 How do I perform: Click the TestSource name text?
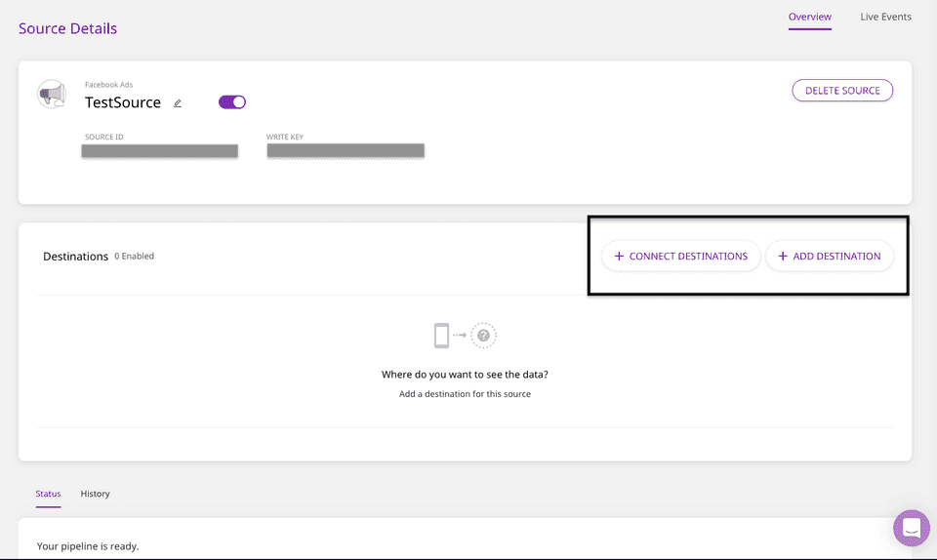[123, 102]
